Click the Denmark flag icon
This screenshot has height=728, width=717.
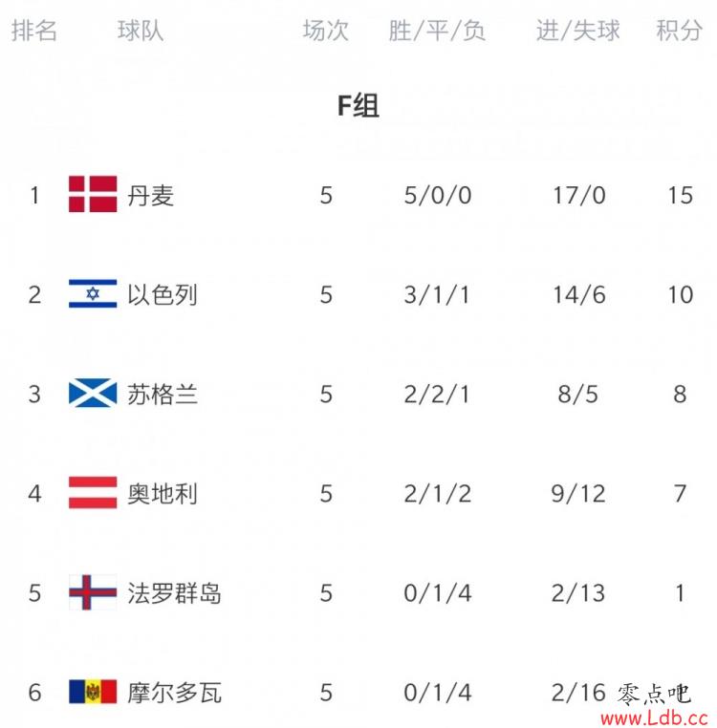pyautogui.click(x=93, y=194)
